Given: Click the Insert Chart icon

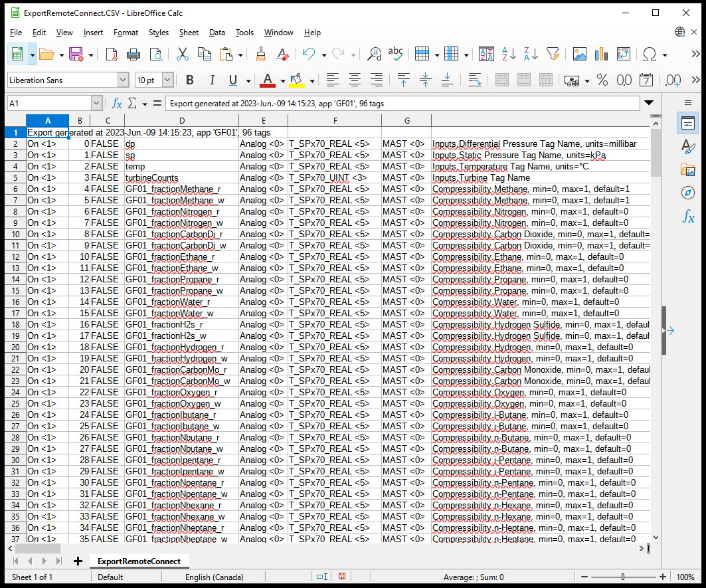Looking at the screenshot, I should coord(602,54).
